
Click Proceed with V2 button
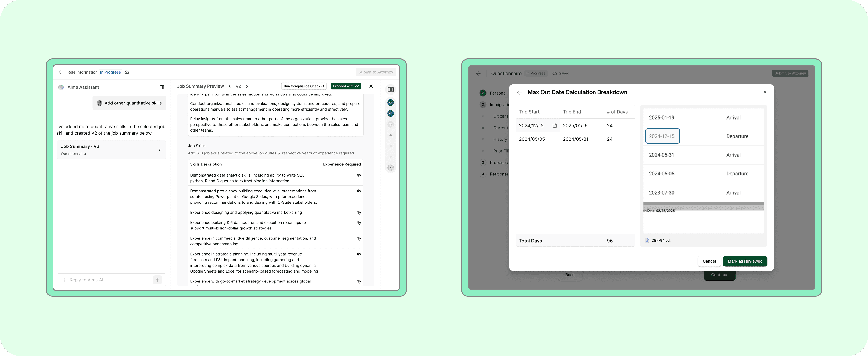(346, 86)
